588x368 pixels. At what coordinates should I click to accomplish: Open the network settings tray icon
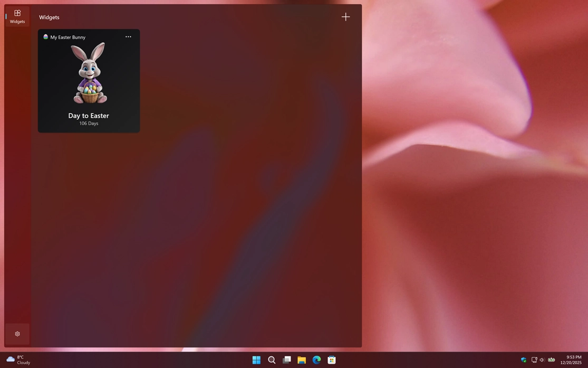pos(534,360)
